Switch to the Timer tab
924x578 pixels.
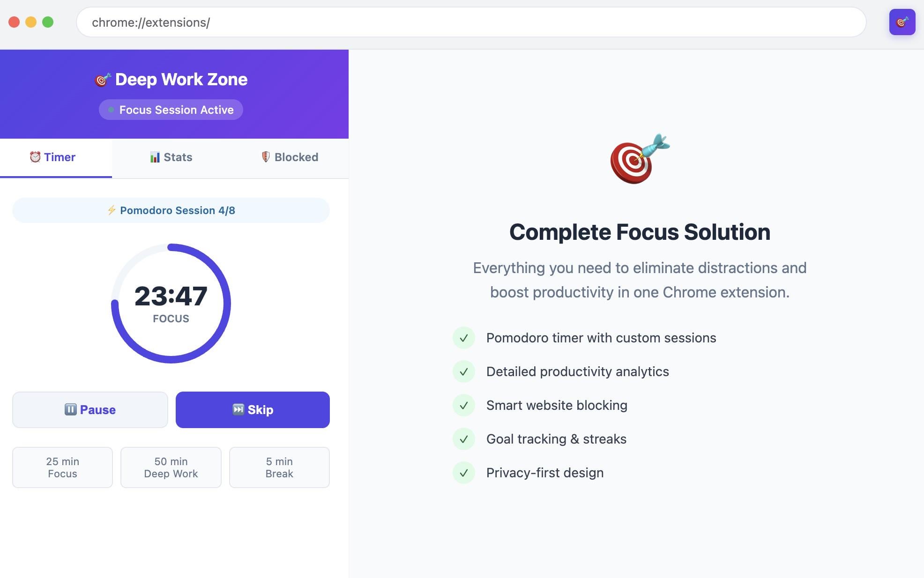point(56,157)
